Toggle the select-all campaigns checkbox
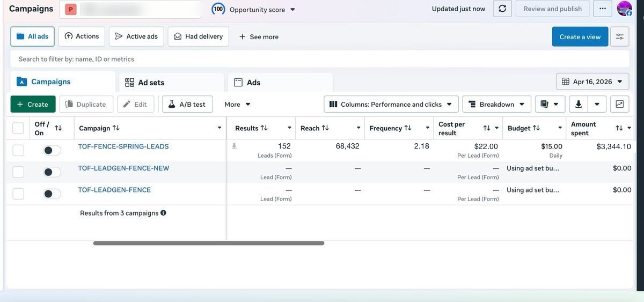 pyautogui.click(x=18, y=128)
